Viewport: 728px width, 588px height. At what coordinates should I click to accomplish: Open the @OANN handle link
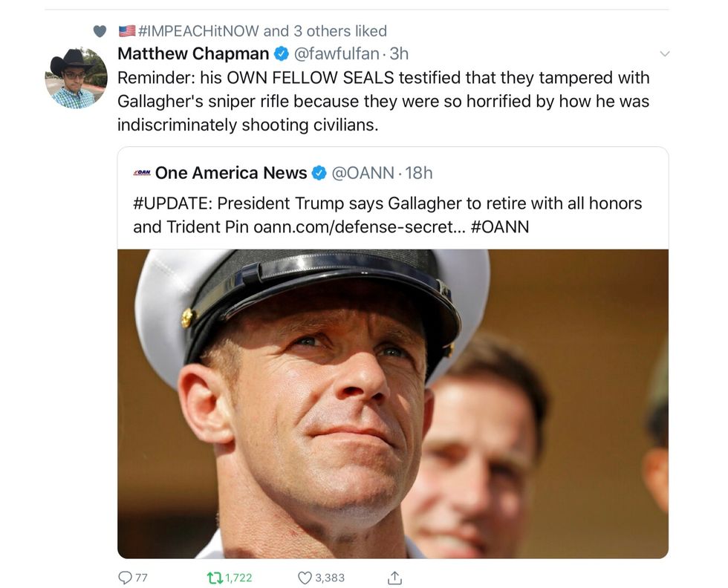click(362, 173)
